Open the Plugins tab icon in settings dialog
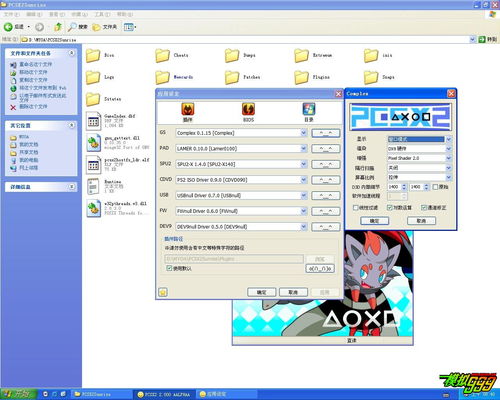The image size is (500, 400). tap(188, 109)
